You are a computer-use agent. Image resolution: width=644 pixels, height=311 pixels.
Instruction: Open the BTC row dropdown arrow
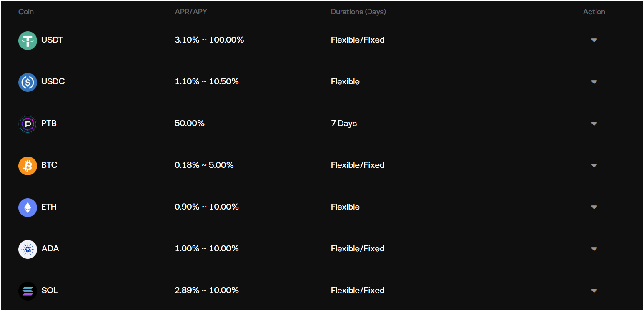[x=594, y=166]
